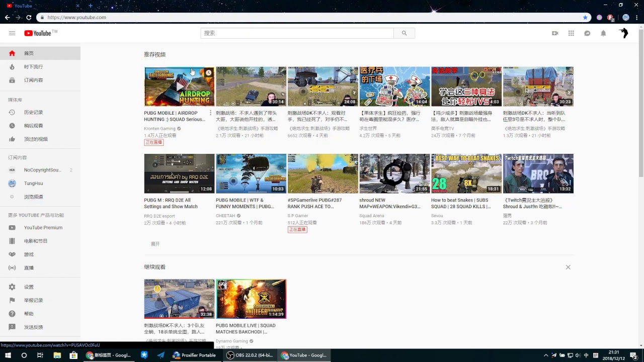644x362 pixels.
Task: Open Trending in the sidebar
Action: pyautogui.click(x=40, y=67)
